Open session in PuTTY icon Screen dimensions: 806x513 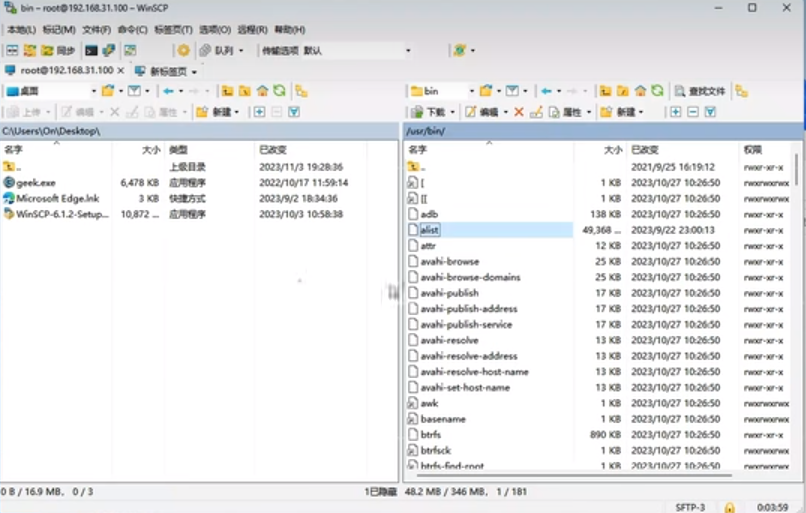[x=108, y=50]
